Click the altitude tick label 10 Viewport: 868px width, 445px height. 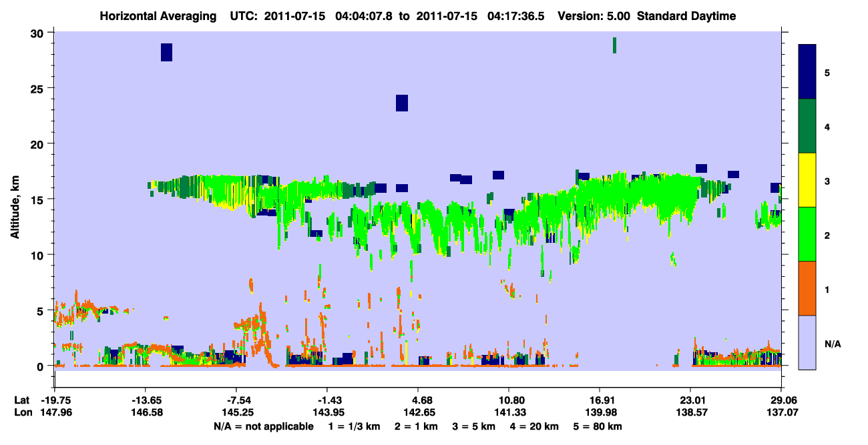coord(38,255)
